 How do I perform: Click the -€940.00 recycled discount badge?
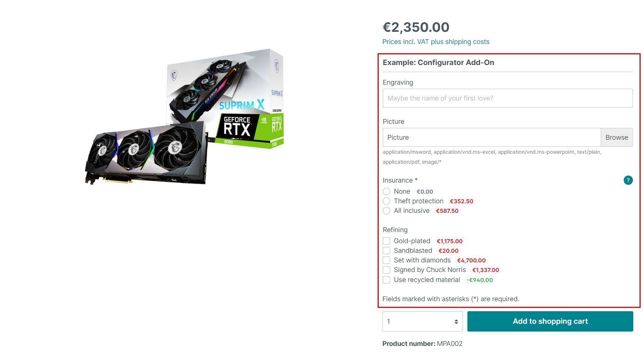[479, 280]
